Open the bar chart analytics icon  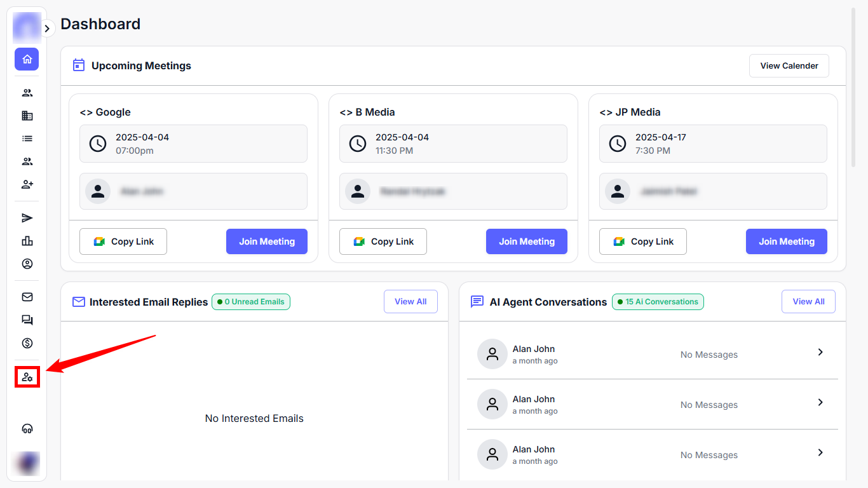tap(27, 241)
